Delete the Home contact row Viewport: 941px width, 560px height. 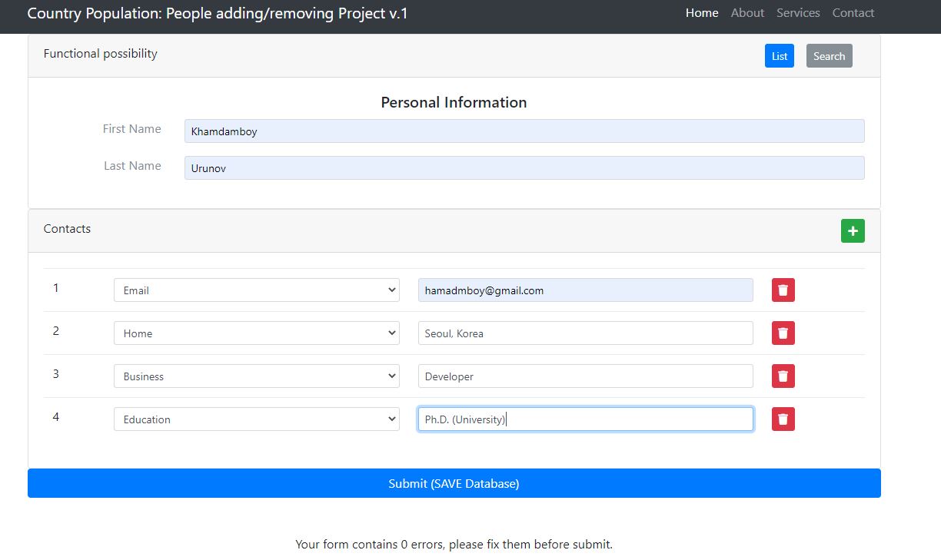click(x=783, y=333)
